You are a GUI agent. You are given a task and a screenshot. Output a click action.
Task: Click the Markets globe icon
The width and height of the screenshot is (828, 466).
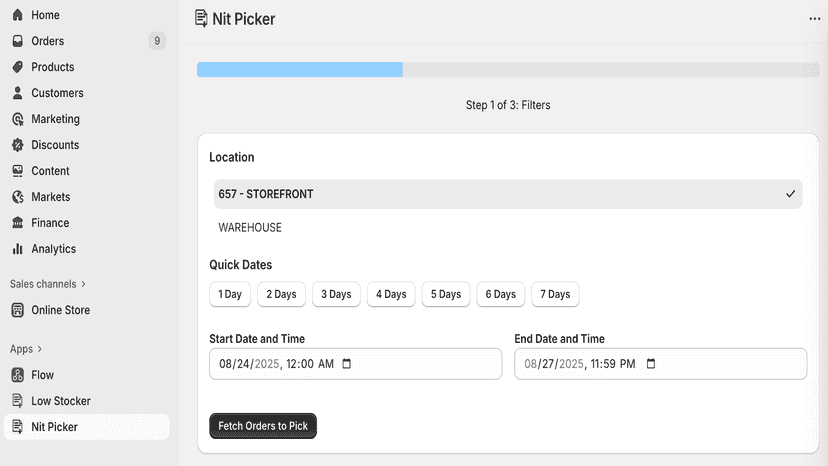[17, 197]
